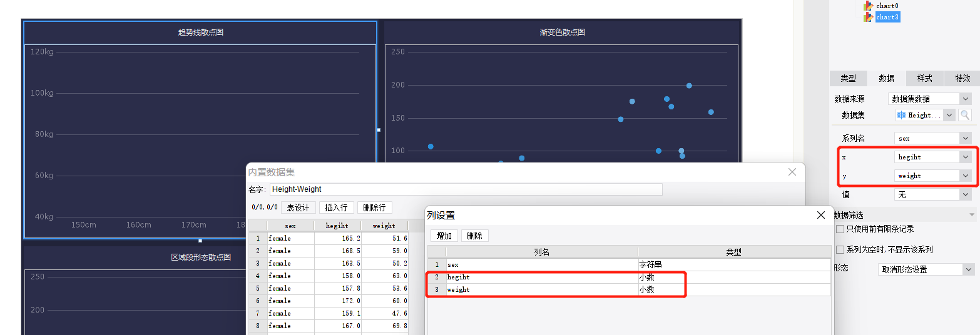
Task: Click the 69.8 weight cell
Action: (x=385, y=326)
